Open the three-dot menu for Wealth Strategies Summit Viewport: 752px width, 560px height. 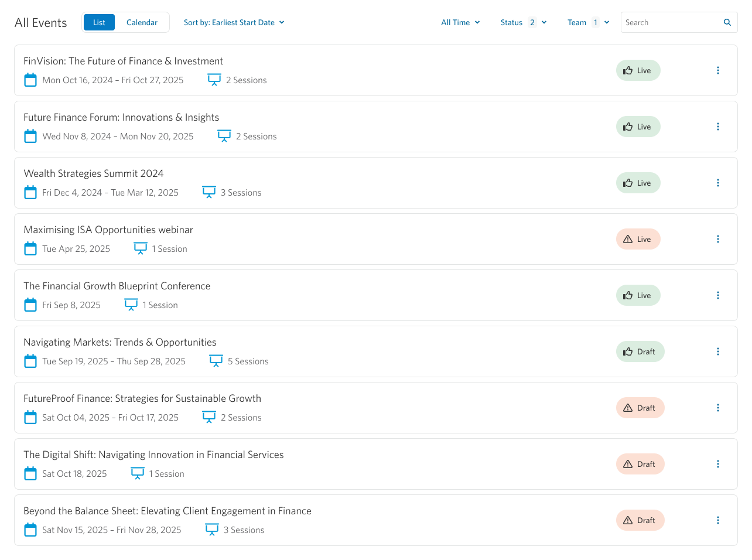click(718, 183)
